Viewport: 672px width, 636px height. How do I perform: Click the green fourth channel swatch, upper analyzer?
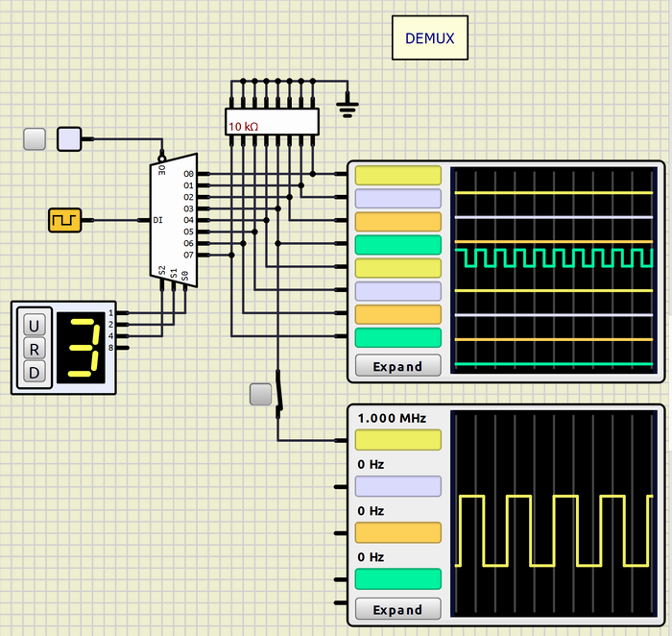(397, 245)
